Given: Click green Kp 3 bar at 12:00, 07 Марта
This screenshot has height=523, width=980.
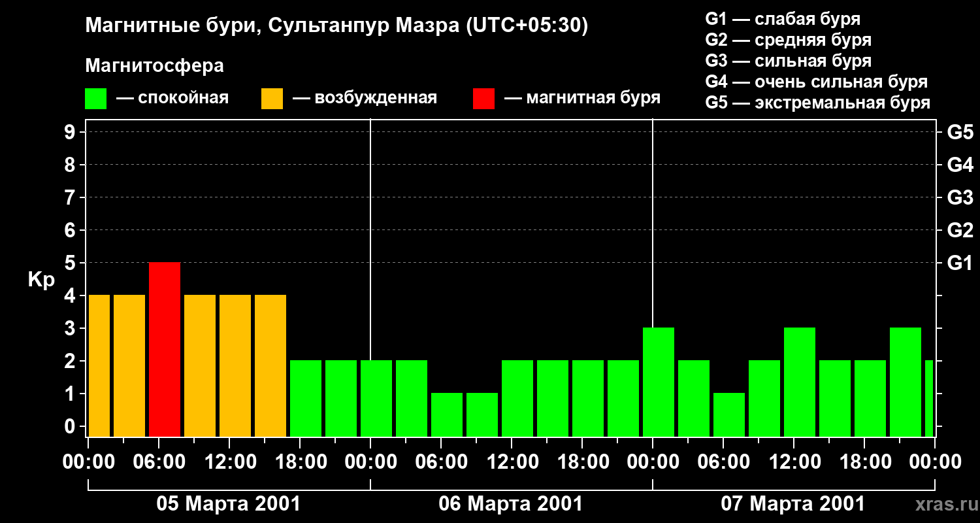Looking at the screenshot, I should [x=800, y=382].
